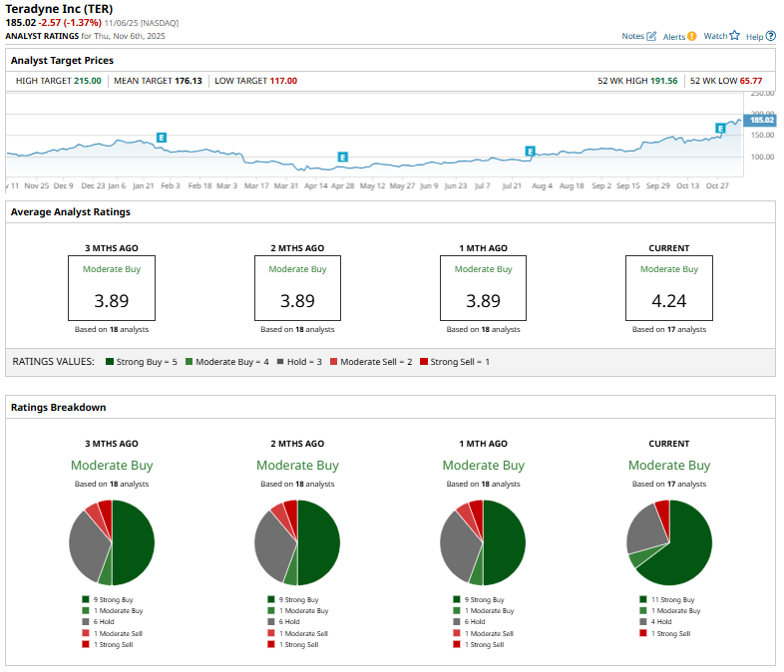784x672 pixels.
Task: Click the 1 MTH AGO rating box 3.89
Action: click(483, 288)
